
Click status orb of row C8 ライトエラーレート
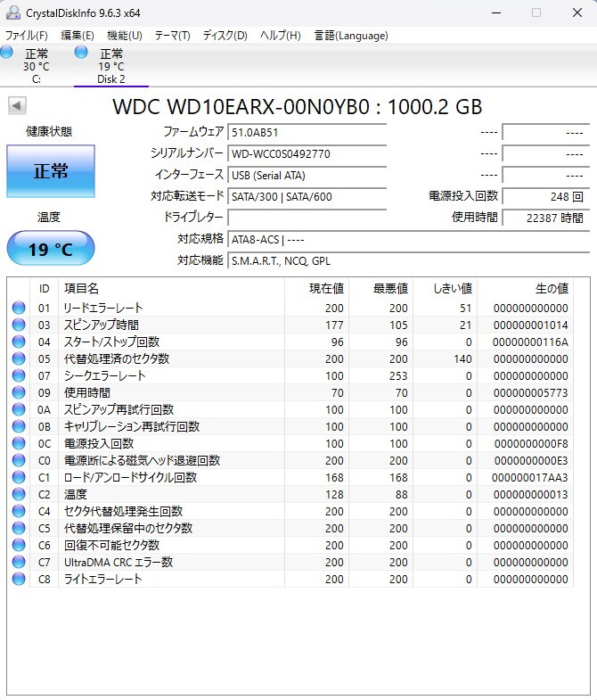pos(19,579)
